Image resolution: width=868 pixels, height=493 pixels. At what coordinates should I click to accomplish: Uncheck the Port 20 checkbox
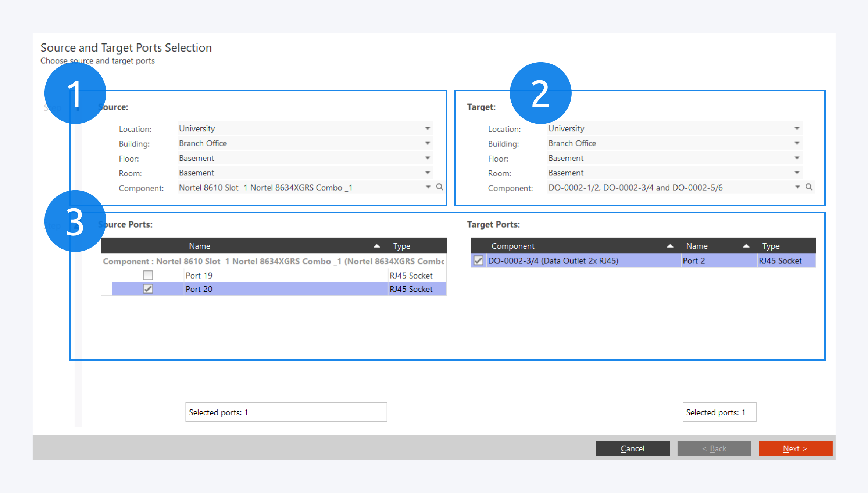point(148,289)
